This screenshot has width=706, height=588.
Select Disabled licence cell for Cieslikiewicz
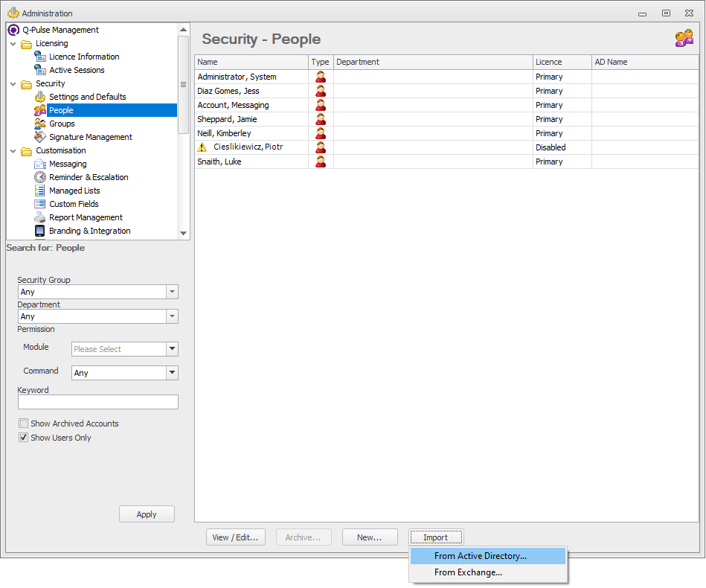coord(562,147)
